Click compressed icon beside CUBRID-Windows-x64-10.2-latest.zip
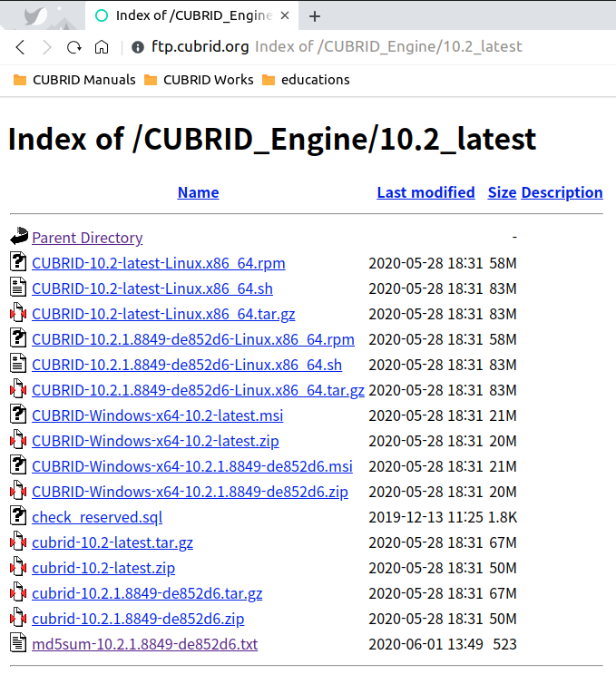This screenshot has height=674, width=616. (18, 438)
